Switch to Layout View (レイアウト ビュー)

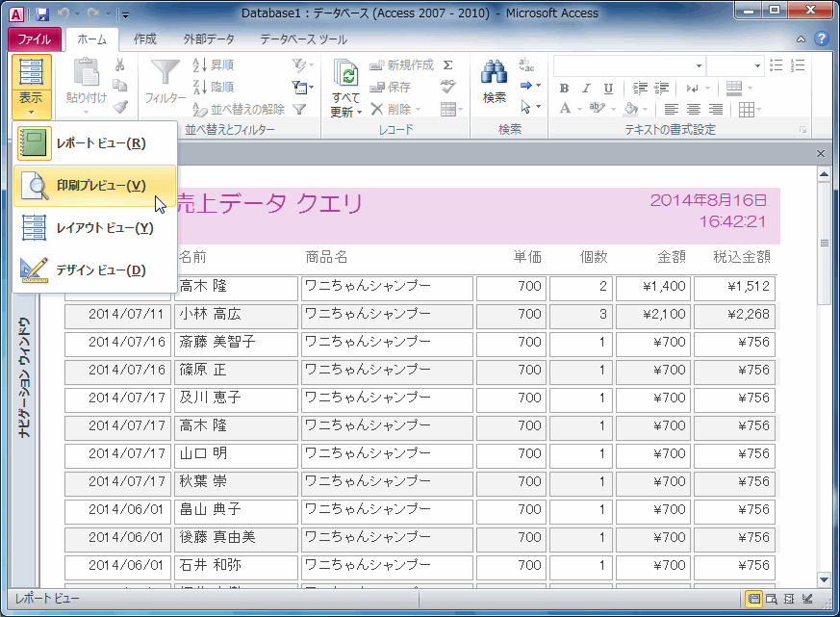[x=94, y=228]
